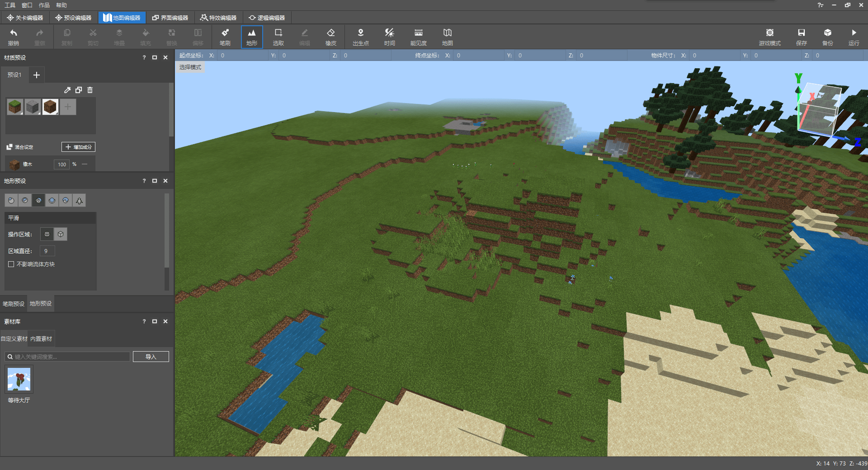Open 游戏模式 game mode settings
This screenshot has width=868, height=470.
[x=769, y=37]
